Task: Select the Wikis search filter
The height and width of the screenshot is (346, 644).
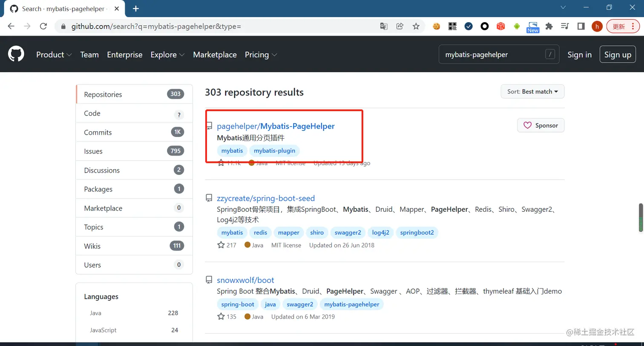Action: pyautogui.click(x=134, y=246)
